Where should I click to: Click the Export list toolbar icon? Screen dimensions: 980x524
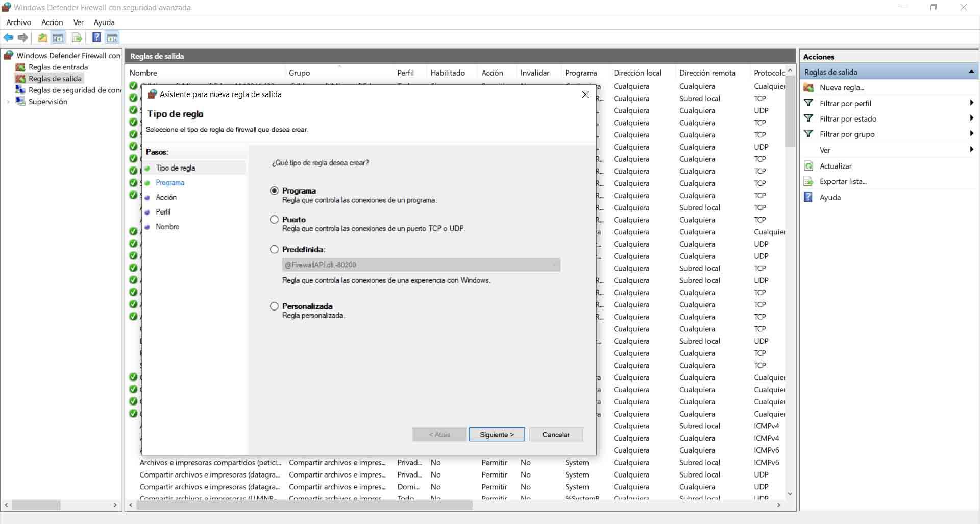tap(77, 37)
